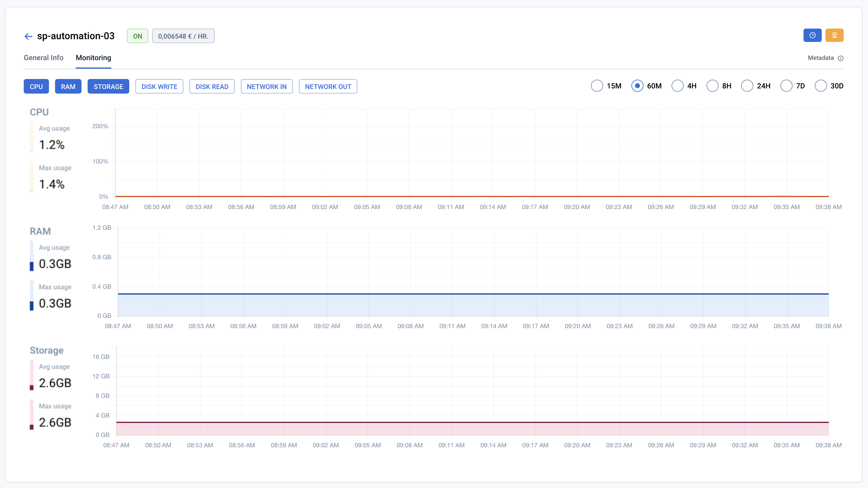Click the Storage Avg usage 2.6GB value
Image resolution: width=868 pixels, height=488 pixels.
[55, 383]
